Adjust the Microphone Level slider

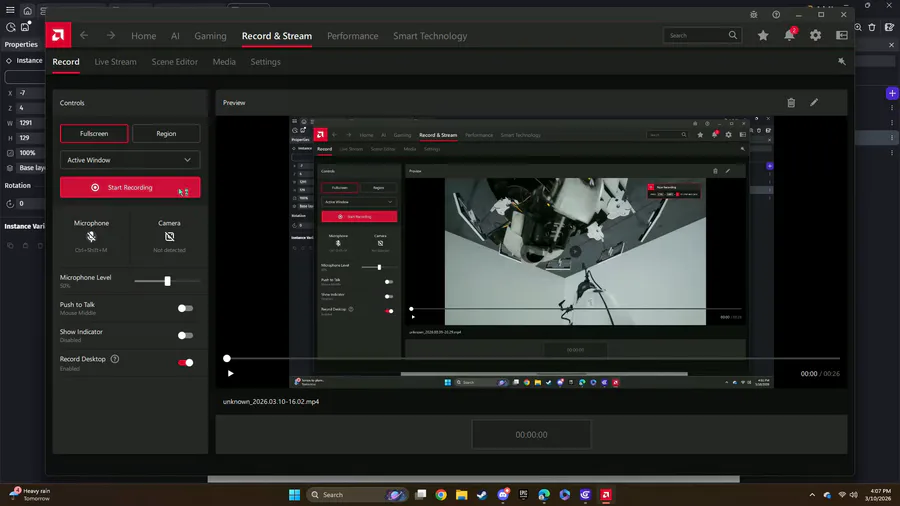coord(167,281)
